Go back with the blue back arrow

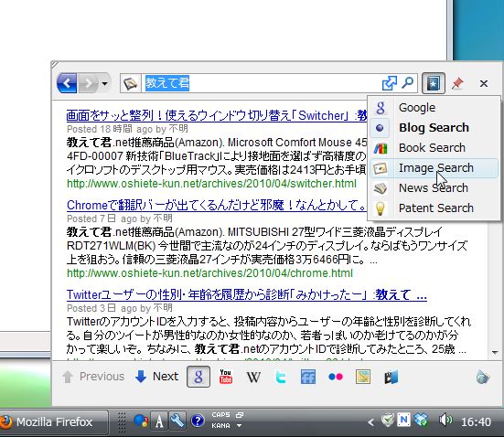(x=67, y=83)
